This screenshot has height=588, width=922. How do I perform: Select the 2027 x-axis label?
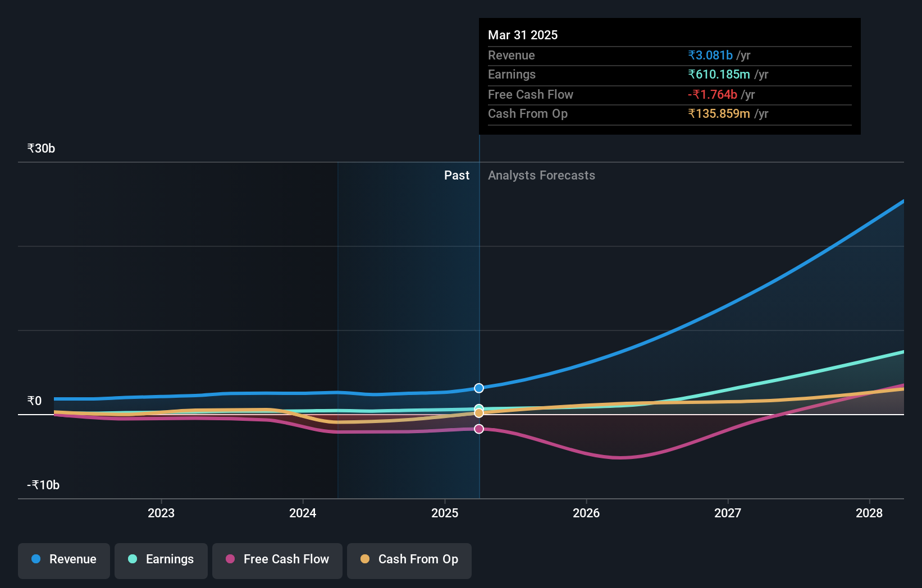coord(728,513)
